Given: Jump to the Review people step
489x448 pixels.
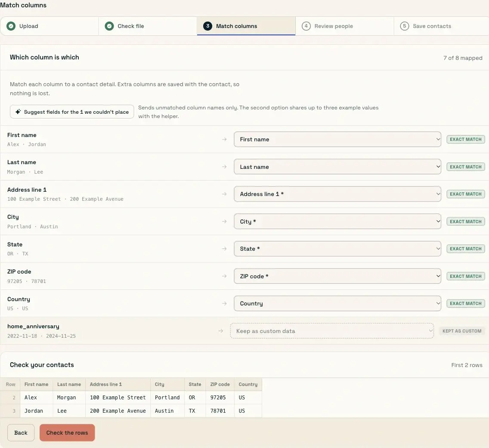Looking at the screenshot, I should point(345,26).
